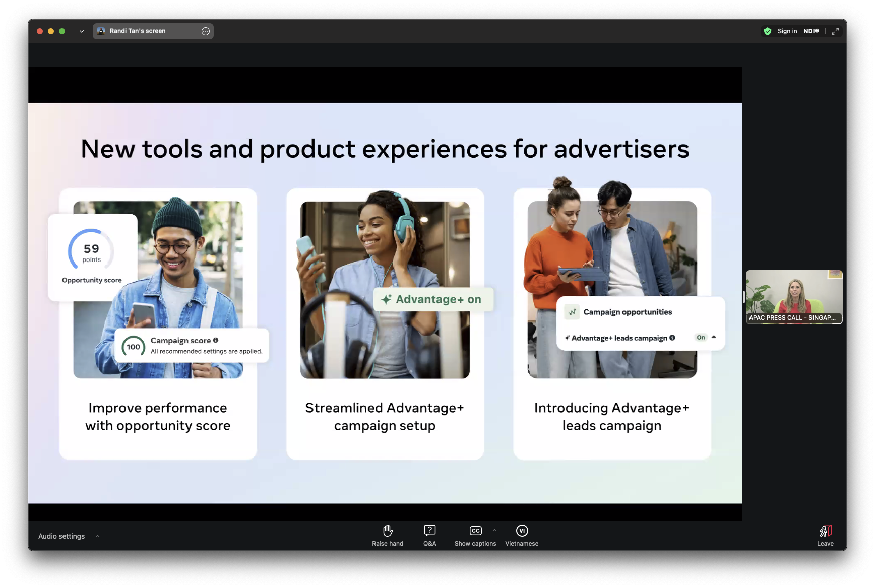Viewport: 875px width, 588px height.
Task: Click the Raise hand icon
Action: (388, 531)
